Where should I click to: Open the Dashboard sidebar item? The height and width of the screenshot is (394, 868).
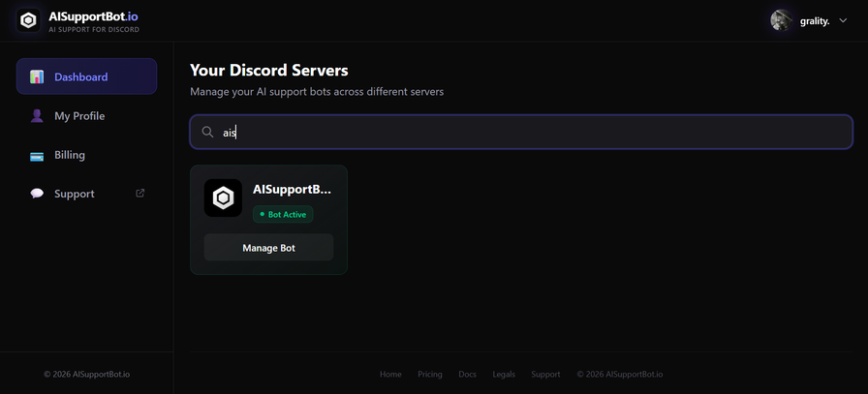[86, 76]
